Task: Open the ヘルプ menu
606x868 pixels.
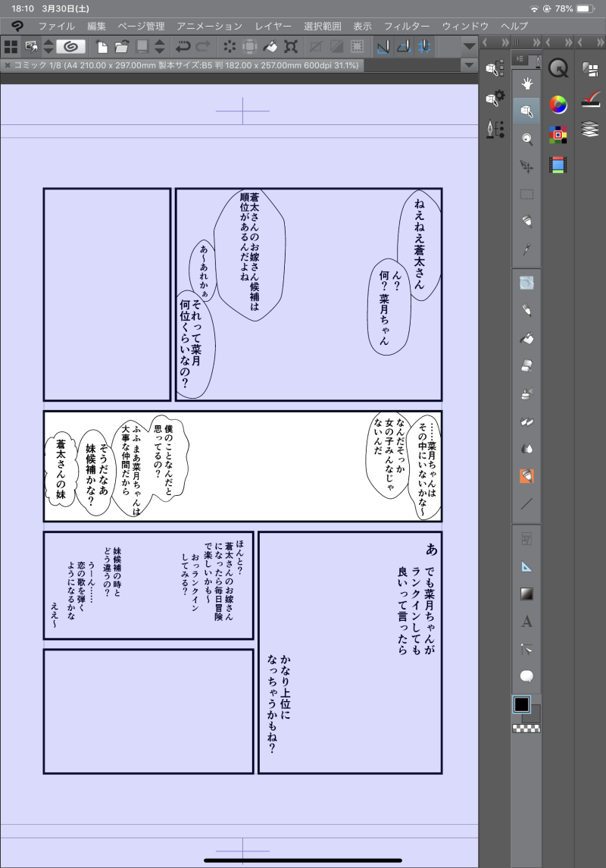Action: pos(514,26)
